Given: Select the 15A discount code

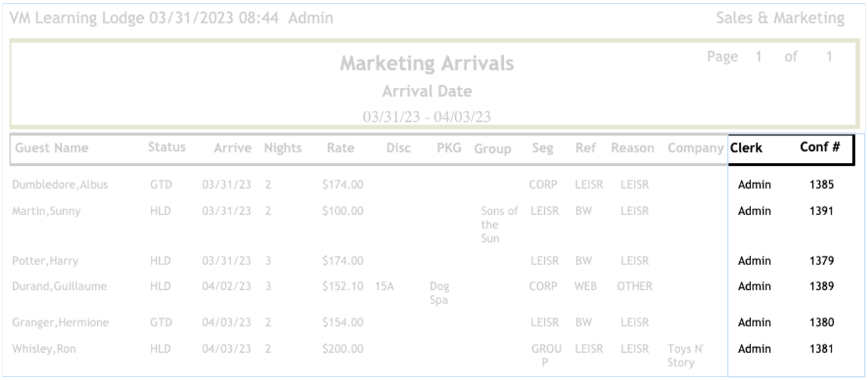Looking at the screenshot, I should click(x=384, y=286).
